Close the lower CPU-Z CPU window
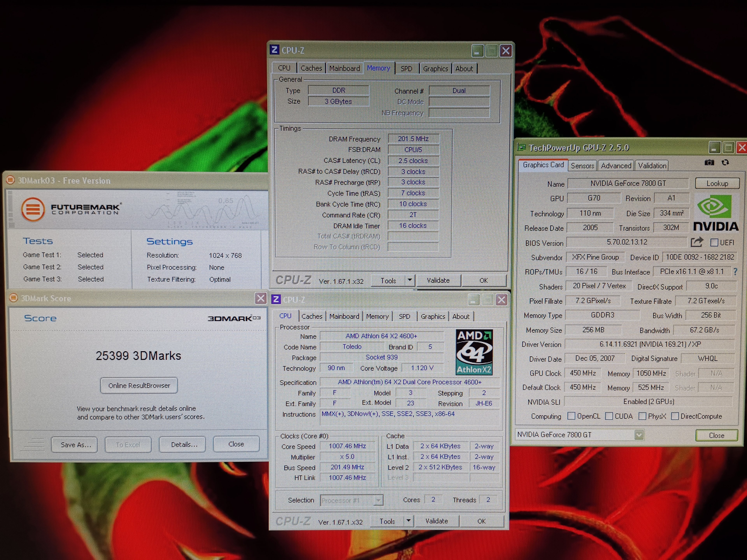 click(x=502, y=300)
